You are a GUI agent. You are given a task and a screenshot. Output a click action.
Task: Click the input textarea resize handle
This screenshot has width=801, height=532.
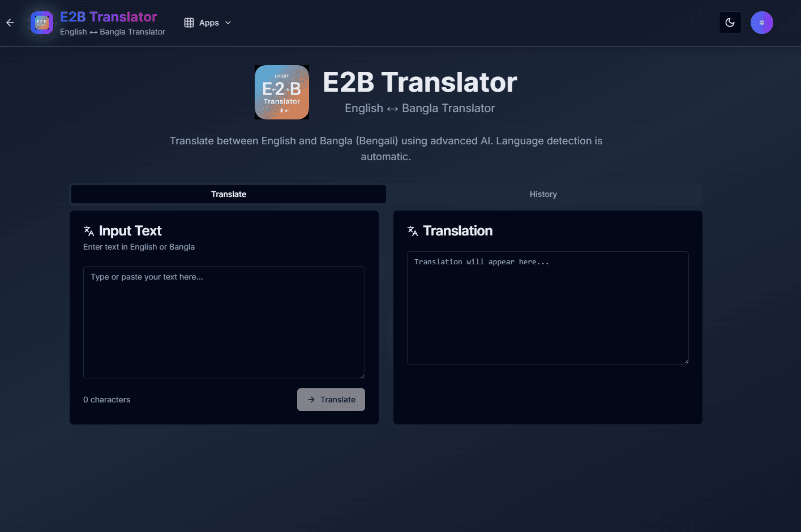[362, 376]
